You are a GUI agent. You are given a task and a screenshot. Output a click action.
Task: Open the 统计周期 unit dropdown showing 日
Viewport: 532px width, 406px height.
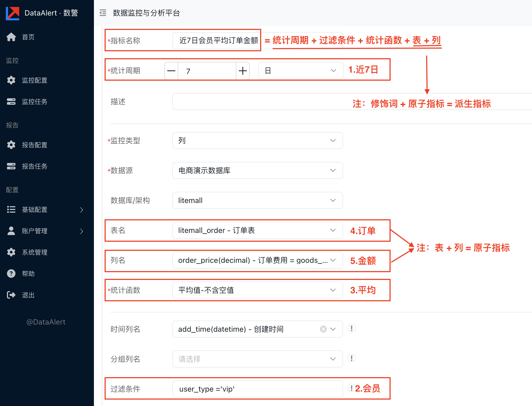click(x=300, y=71)
